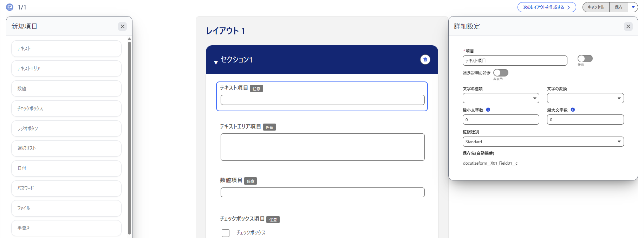Close the 新規項目 panel
The image size is (644, 238).
(123, 26)
